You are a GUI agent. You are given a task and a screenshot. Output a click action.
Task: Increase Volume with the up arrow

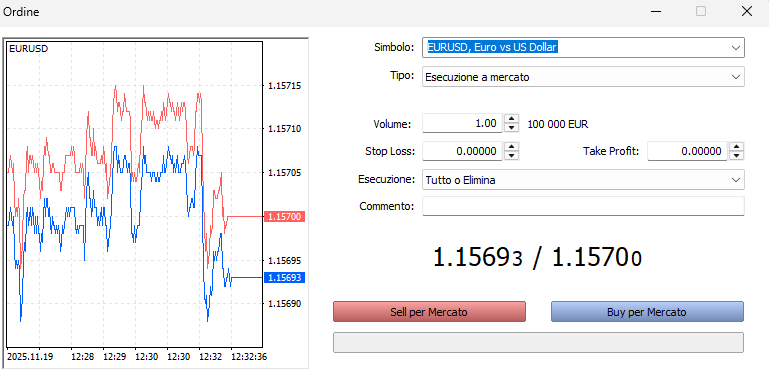point(512,119)
